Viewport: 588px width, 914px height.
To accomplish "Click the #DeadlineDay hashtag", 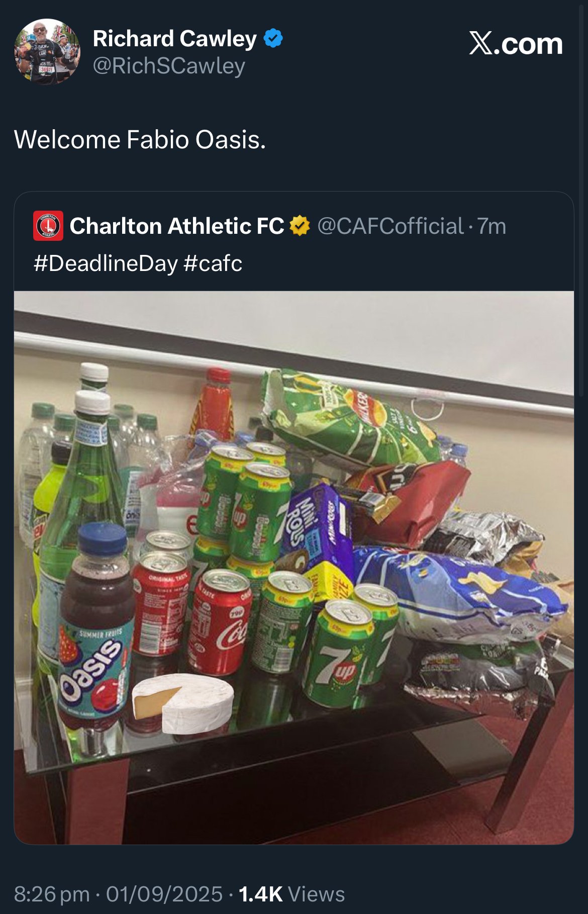I will point(106,263).
